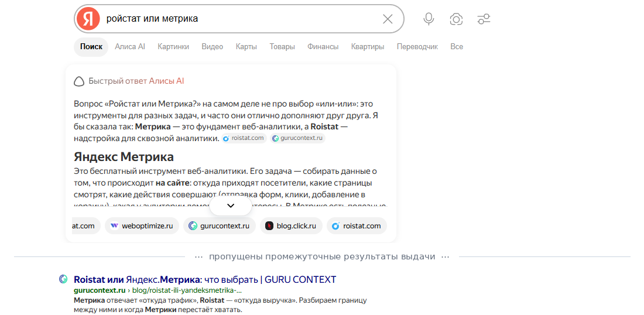Start voice search with the microphone icon

click(429, 19)
